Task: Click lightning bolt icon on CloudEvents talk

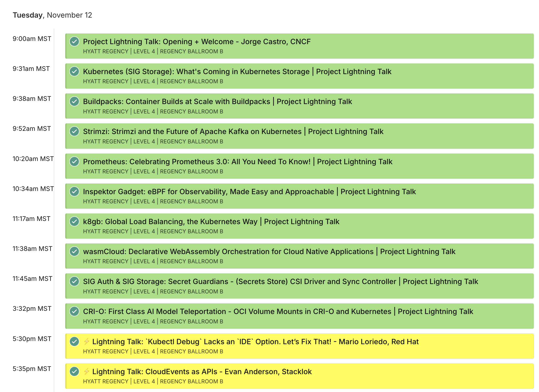Action: 87,371
